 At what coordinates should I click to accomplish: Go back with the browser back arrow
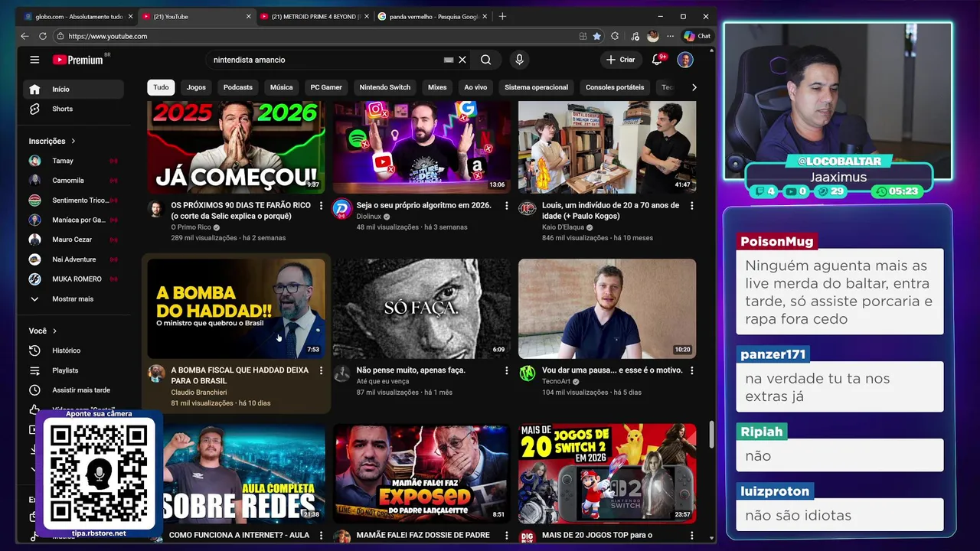coord(24,36)
